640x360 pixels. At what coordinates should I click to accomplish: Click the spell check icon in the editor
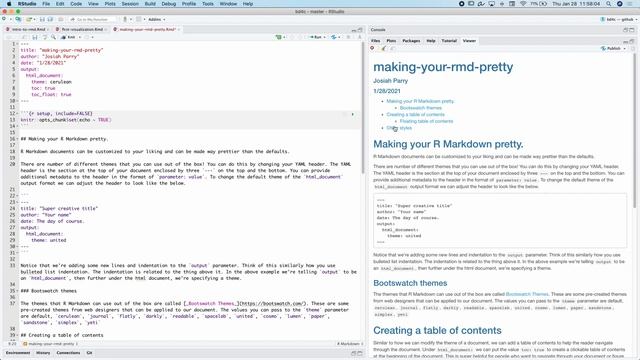pos(44,37)
